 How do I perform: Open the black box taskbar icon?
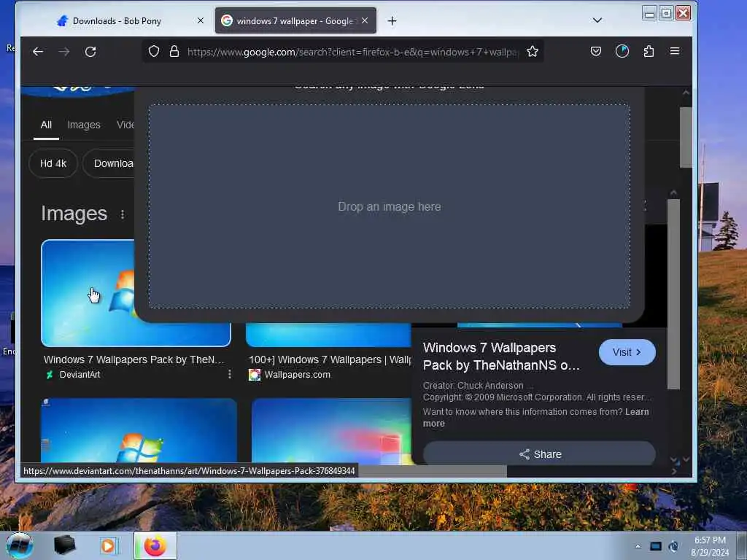pyautogui.click(x=64, y=545)
